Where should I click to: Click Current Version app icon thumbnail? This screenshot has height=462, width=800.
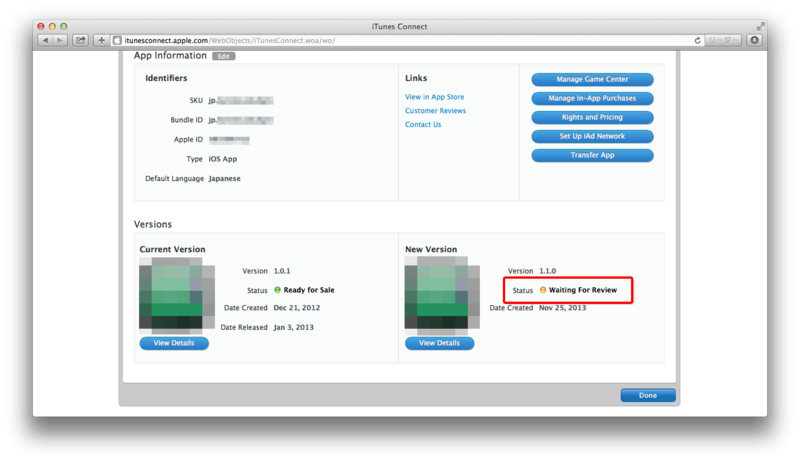(177, 294)
